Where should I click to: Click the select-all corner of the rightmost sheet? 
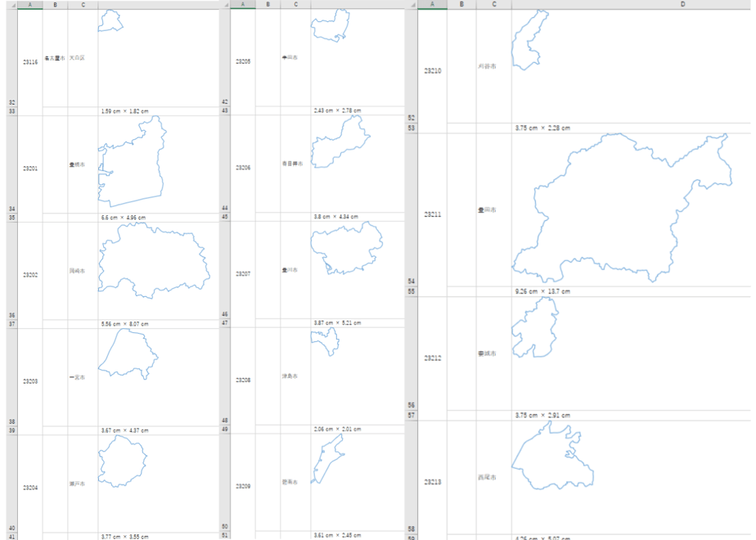coord(412,4)
